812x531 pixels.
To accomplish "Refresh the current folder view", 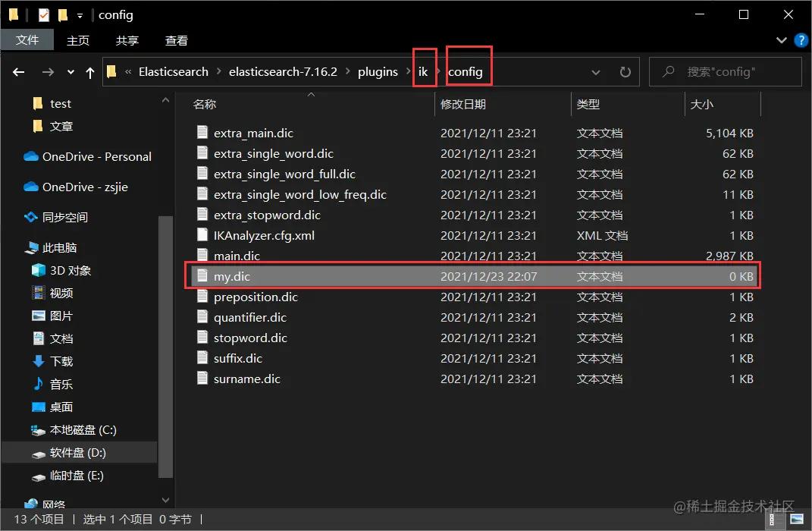I will coord(625,72).
